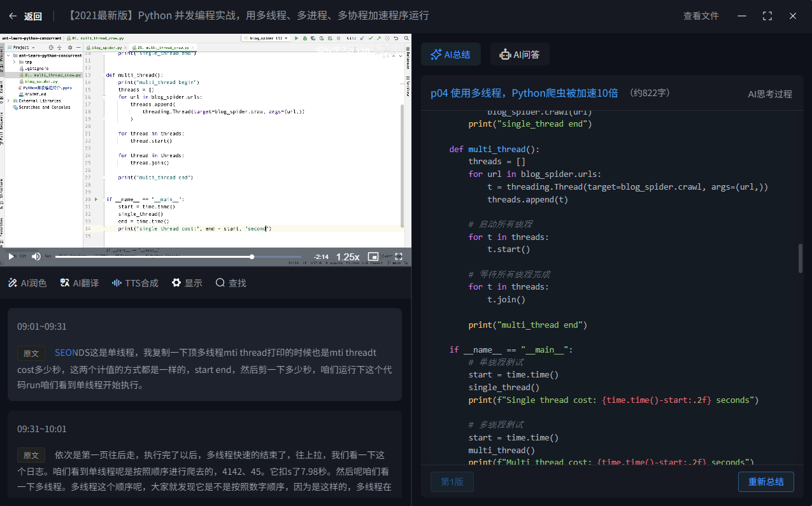812x506 pixels.
Task: Jump to transcript timestamp 09:31~10:01
Action: point(42,429)
